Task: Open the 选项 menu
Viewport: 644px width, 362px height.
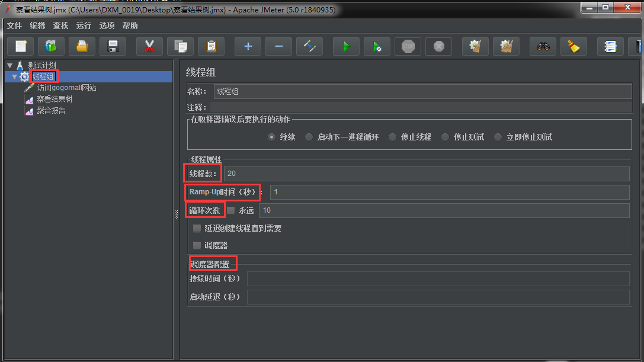Action: 107,25
